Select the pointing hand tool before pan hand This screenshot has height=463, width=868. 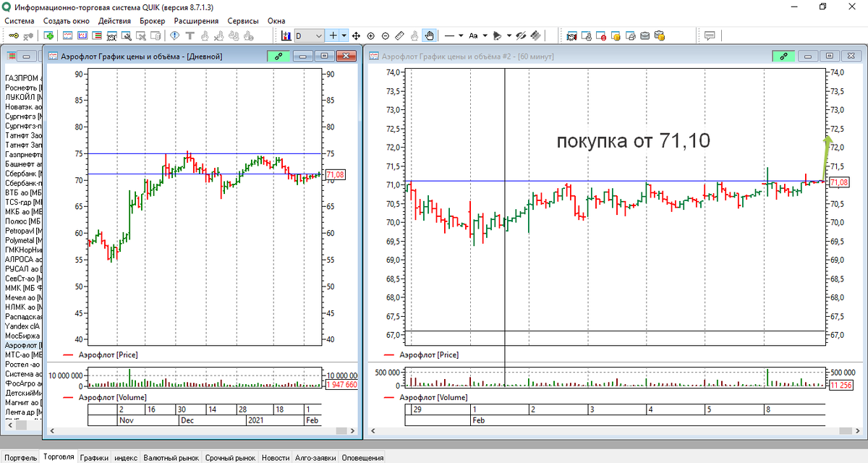pos(414,35)
